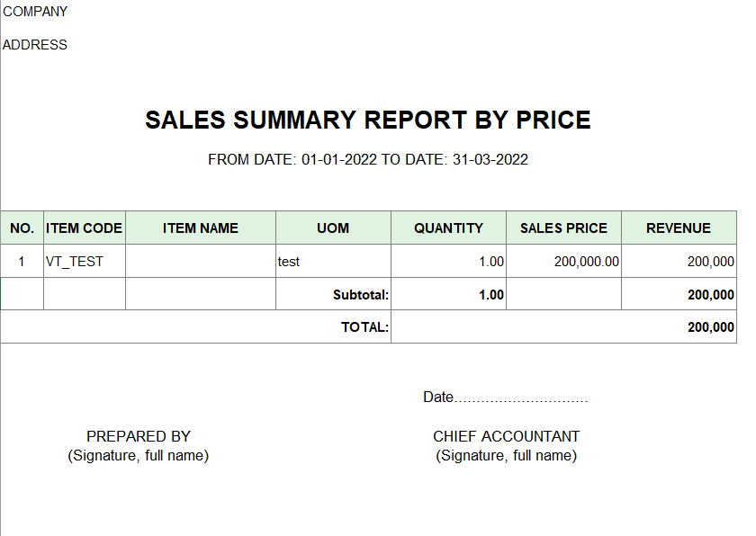Select the 200,000.00 sales price cell
This screenshot has height=536, width=756.
(x=563, y=261)
